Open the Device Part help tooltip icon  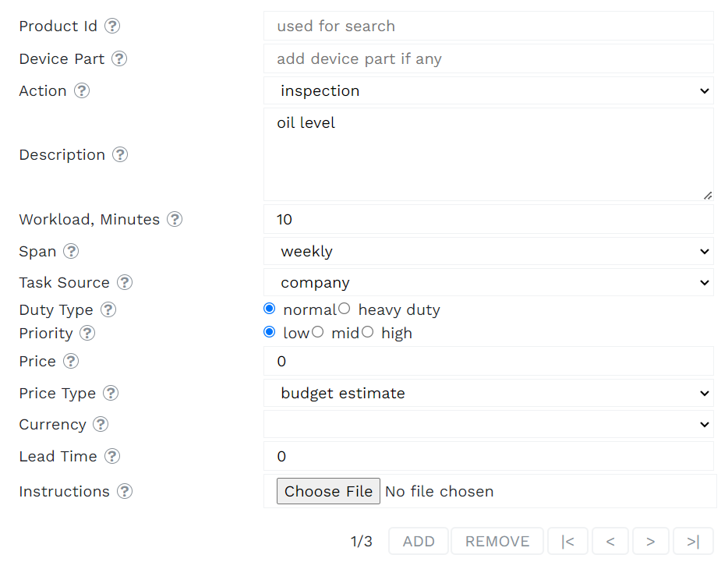click(x=119, y=58)
